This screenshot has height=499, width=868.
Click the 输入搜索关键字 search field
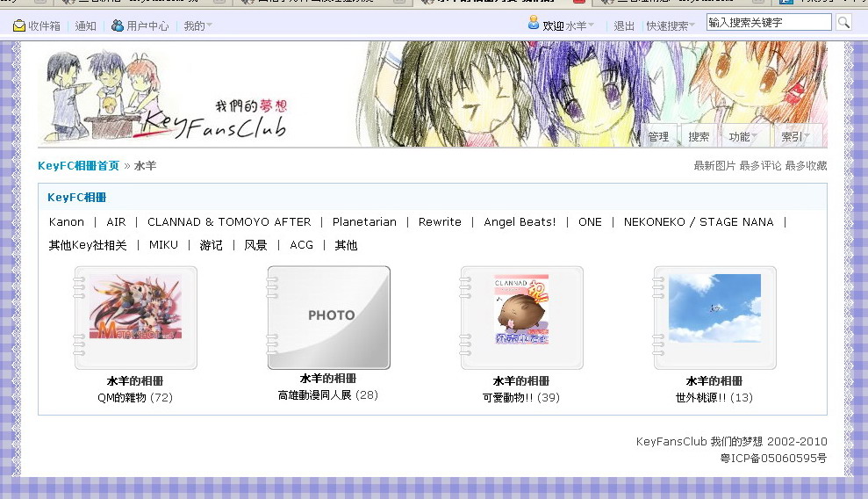(768, 23)
